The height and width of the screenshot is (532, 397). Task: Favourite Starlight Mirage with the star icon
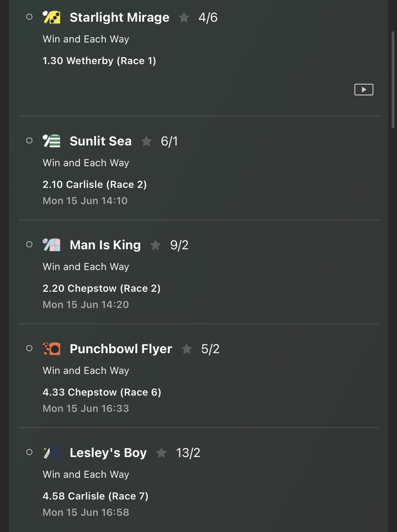coord(184,18)
